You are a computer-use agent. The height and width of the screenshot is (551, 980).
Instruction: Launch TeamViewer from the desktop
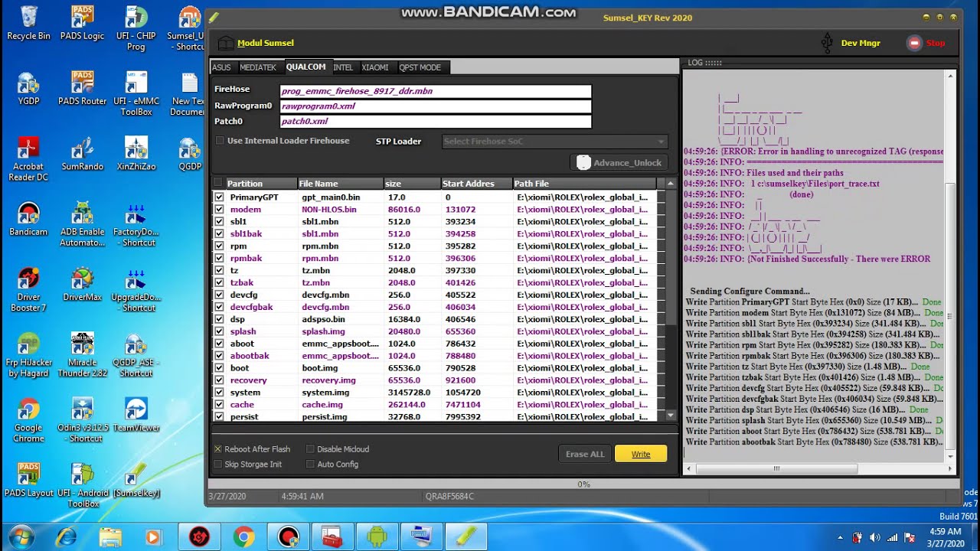tap(136, 415)
